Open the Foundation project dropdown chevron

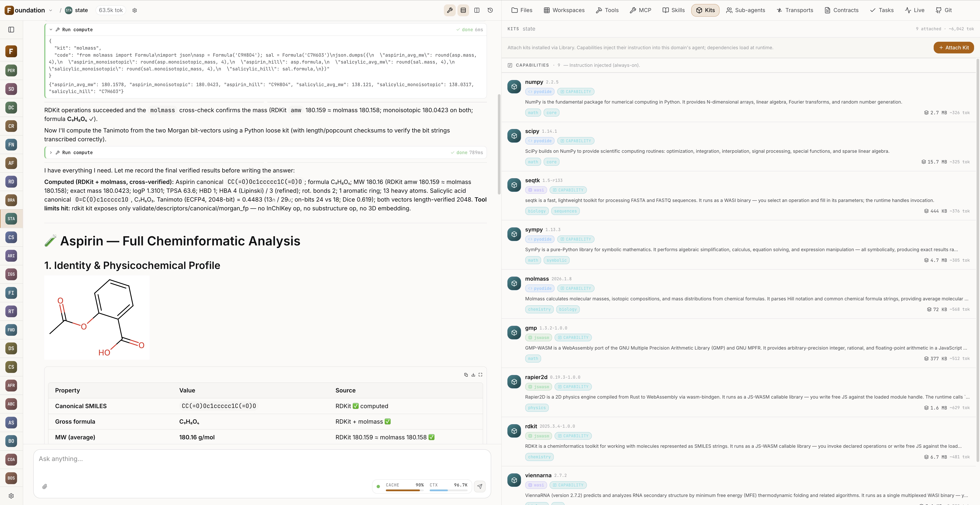[x=51, y=10]
